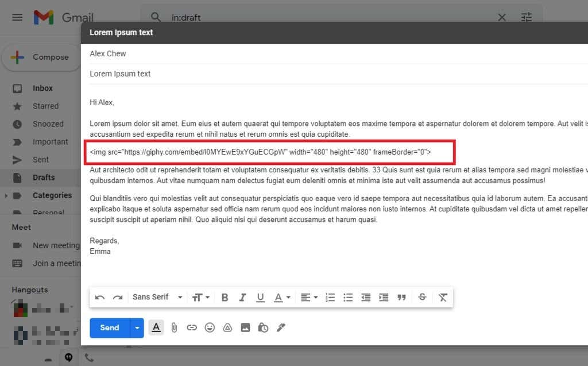Insert signature with the pen icon
Viewport: 588px width, 366px height.
coord(281,328)
